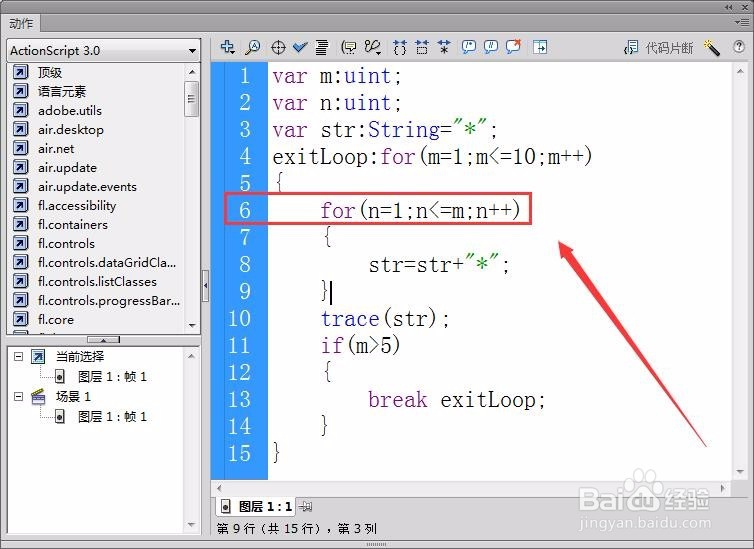
Task: Click code text 'break exitLoop;'
Action: tap(457, 400)
